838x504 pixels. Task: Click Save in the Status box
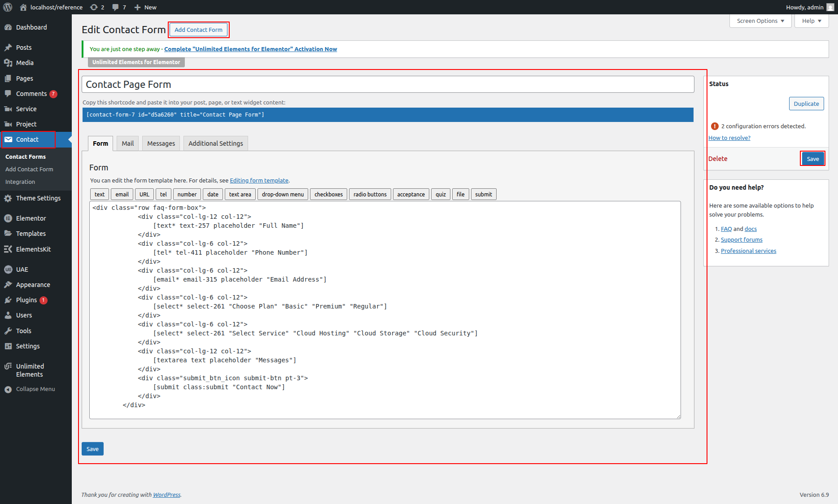[x=813, y=159]
